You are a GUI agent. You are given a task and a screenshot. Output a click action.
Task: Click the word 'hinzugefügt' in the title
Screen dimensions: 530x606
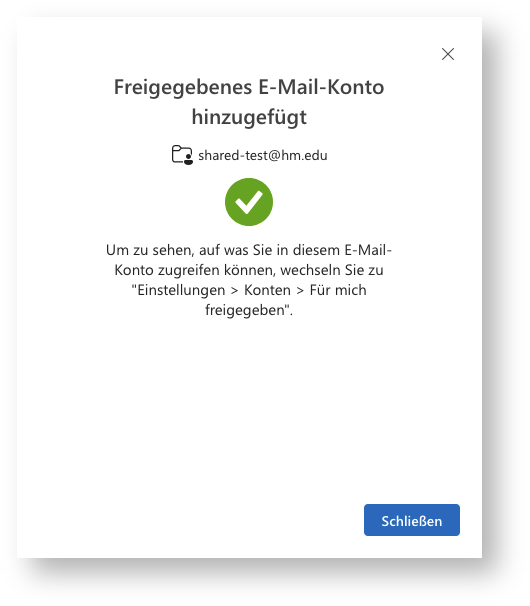249,117
